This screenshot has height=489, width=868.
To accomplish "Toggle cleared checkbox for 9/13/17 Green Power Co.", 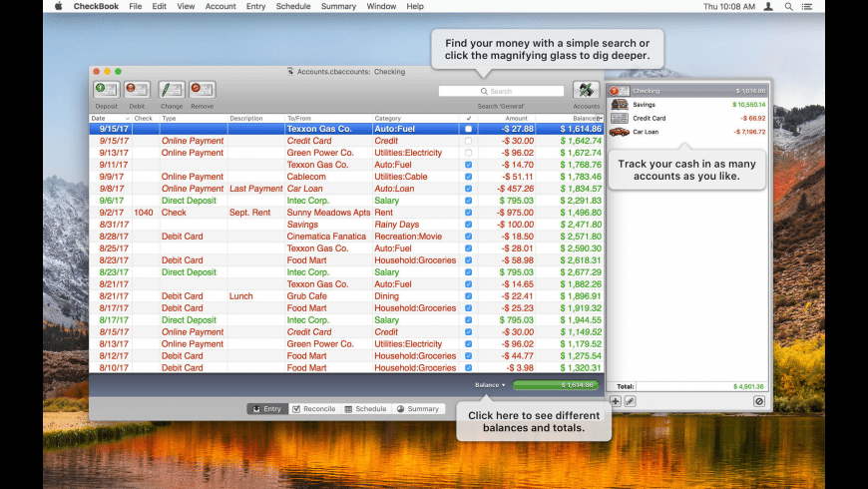I will pyautogui.click(x=468, y=153).
